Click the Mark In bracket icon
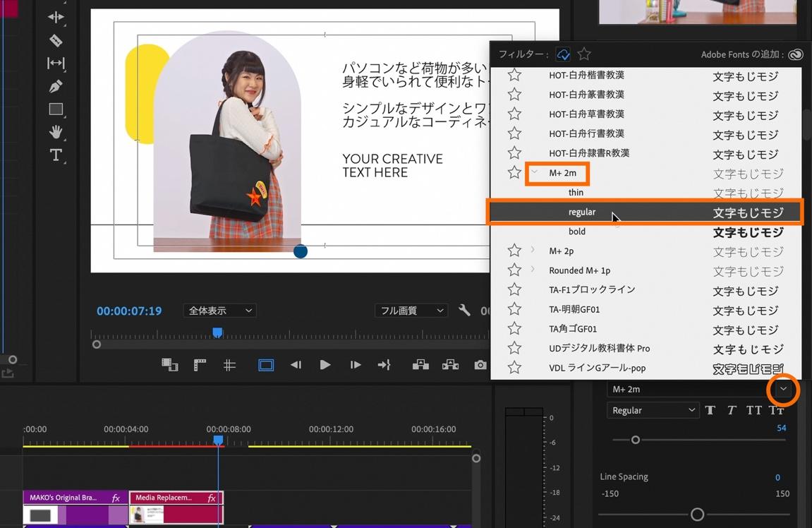The height and width of the screenshot is (528, 812). [x=200, y=365]
